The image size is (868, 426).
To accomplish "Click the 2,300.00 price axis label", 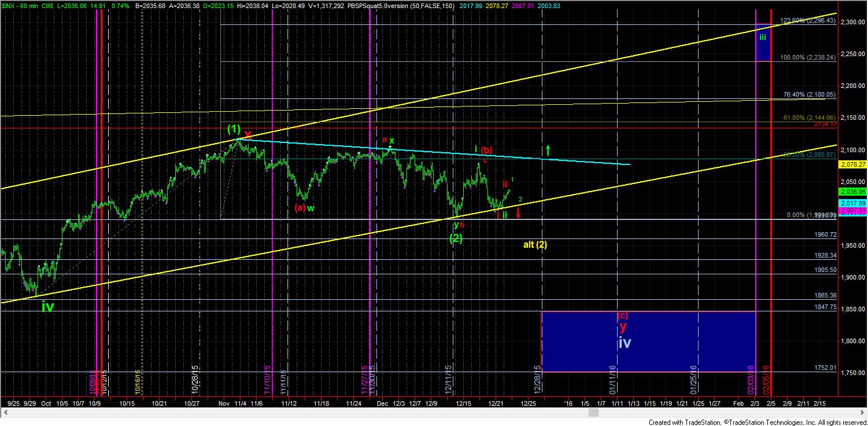I will tap(852, 22).
